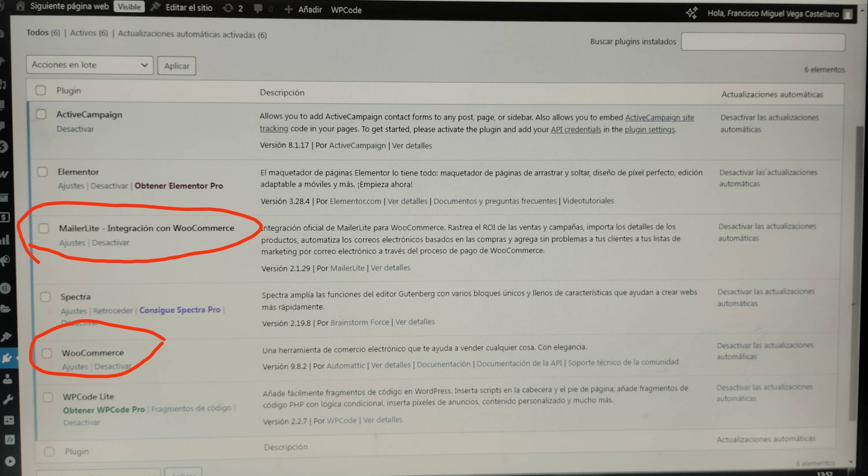Check the MailerLite plugin checkbox
The width and height of the screenshot is (868, 476).
coord(44,228)
